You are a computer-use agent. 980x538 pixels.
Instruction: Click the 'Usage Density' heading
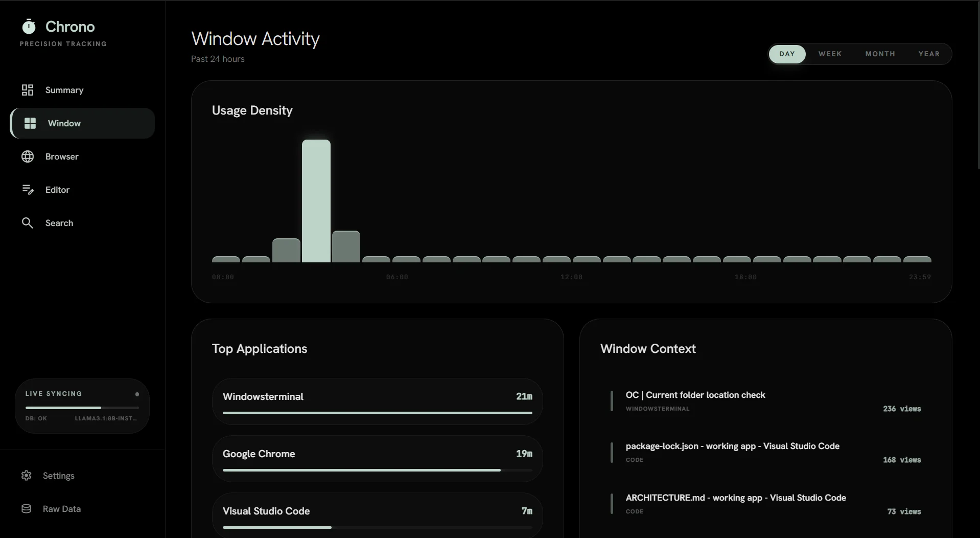pos(252,110)
